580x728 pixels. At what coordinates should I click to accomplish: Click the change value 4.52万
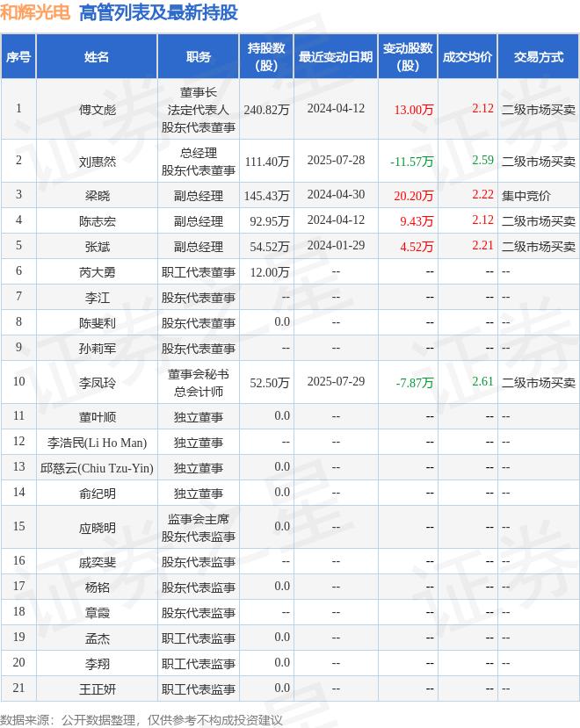(x=417, y=247)
